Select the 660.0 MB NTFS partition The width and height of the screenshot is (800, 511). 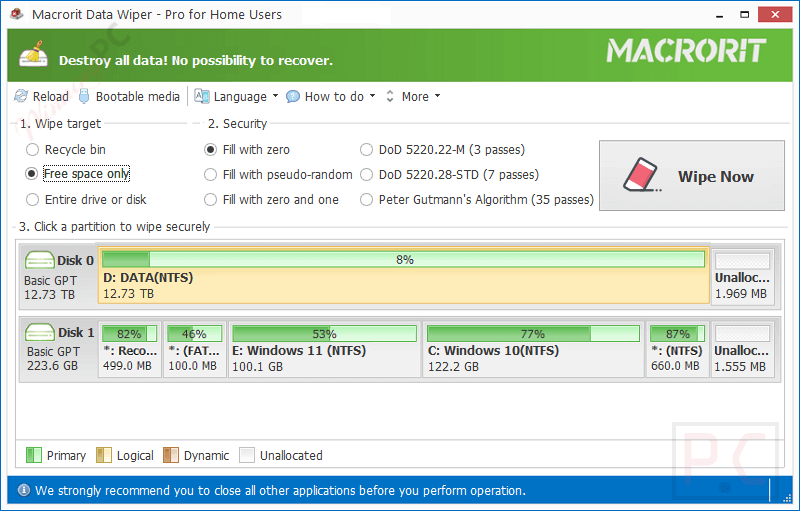tap(678, 349)
